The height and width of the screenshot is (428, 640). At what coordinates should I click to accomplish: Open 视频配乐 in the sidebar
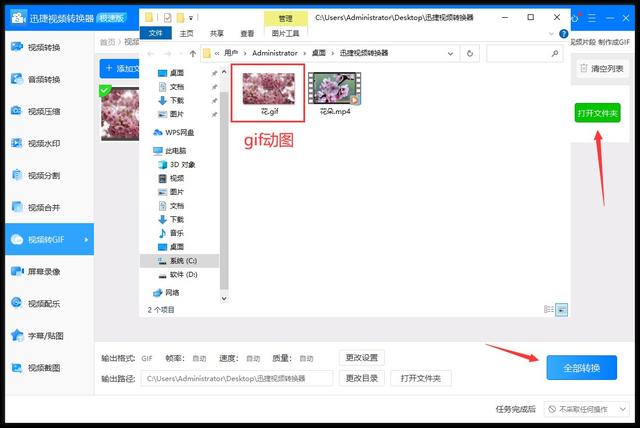(43, 303)
